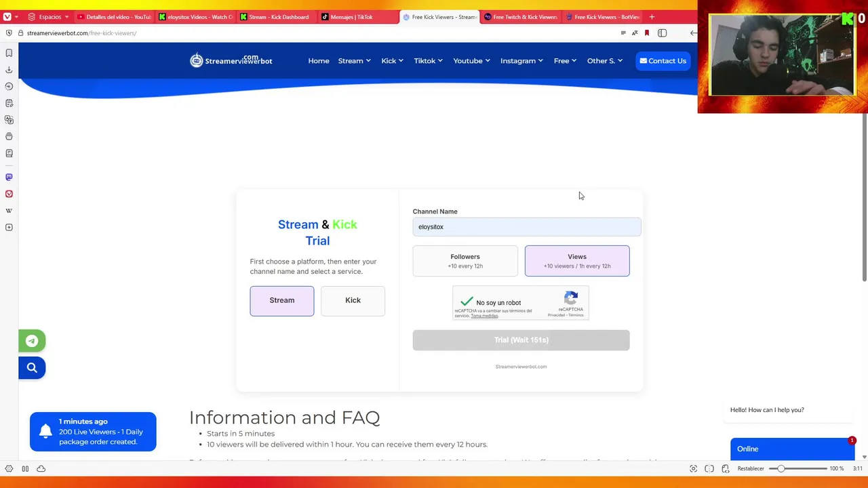This screenshot has height=488, width=868.
Task: Switch to Free Twitch & Kick Viewers tab
Action: coord(521,17)
